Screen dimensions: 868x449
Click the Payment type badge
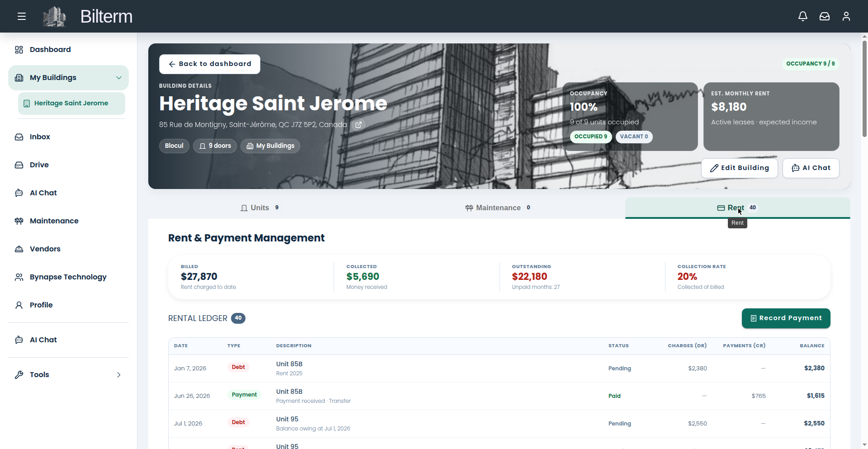pos(244,395)
